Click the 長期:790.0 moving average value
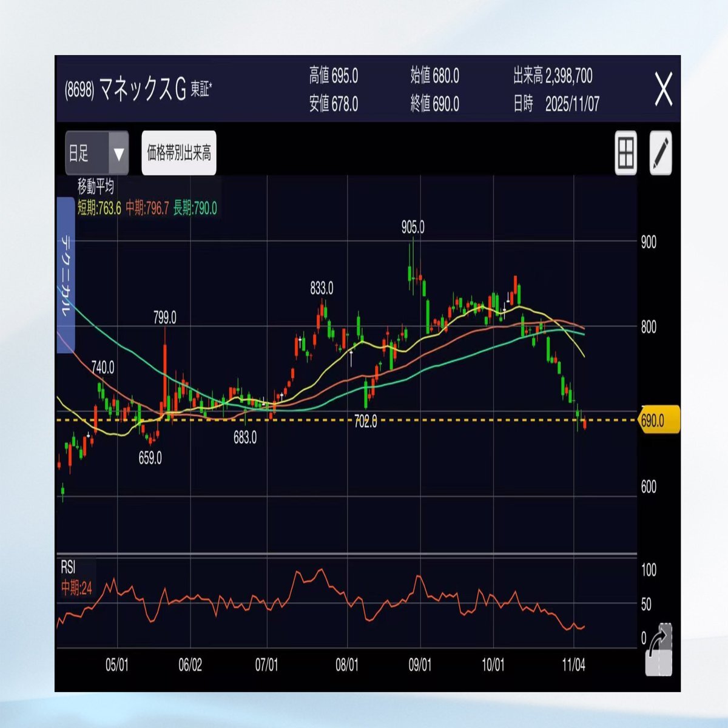The width and height of the screenshot is (728, 728). pyautogui.click(x=195, y=208)
